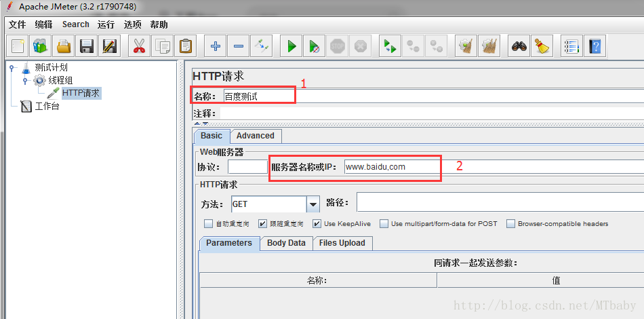Toggle the 自动重定向 checkbox
This screenshot has height=319, width=644.
pos(209,223)
